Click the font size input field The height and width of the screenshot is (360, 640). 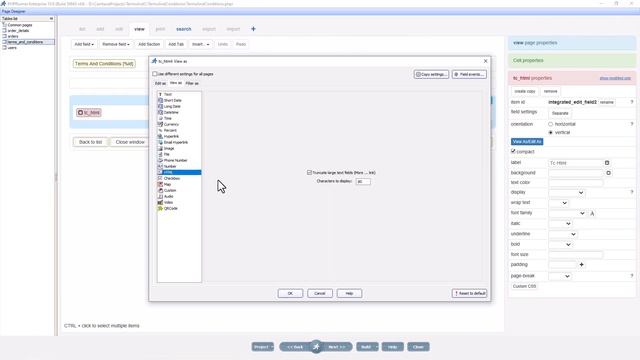tap(576, 255)
